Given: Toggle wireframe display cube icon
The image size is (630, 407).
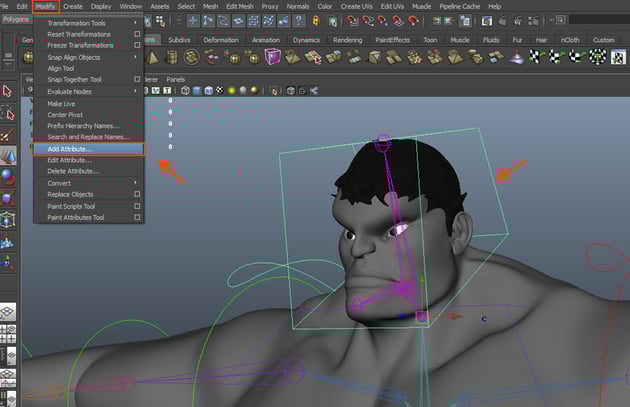Looking at the screenshot, I should pos(185,91).
